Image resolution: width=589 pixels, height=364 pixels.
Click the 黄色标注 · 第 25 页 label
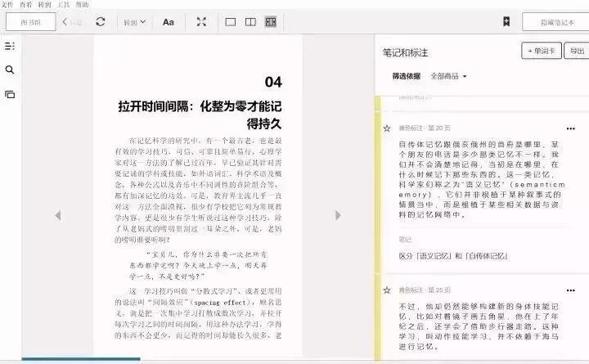tap(425, 290)
